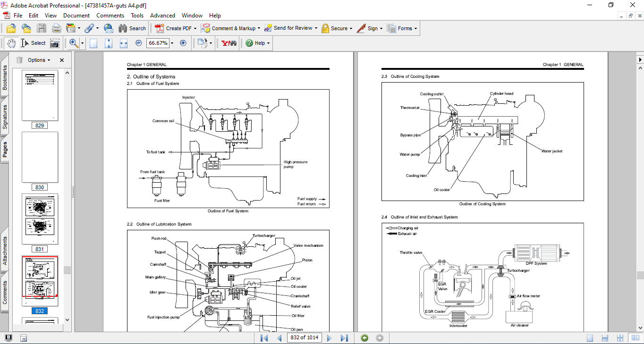Select the Hand tool
Viewport: 644px width, 344px height.
[11, 43]
